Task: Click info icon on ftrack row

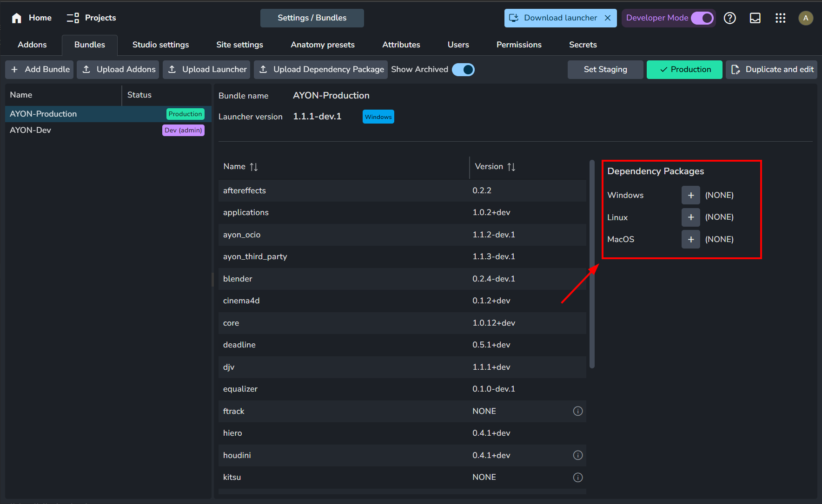Action: (577, 411)
